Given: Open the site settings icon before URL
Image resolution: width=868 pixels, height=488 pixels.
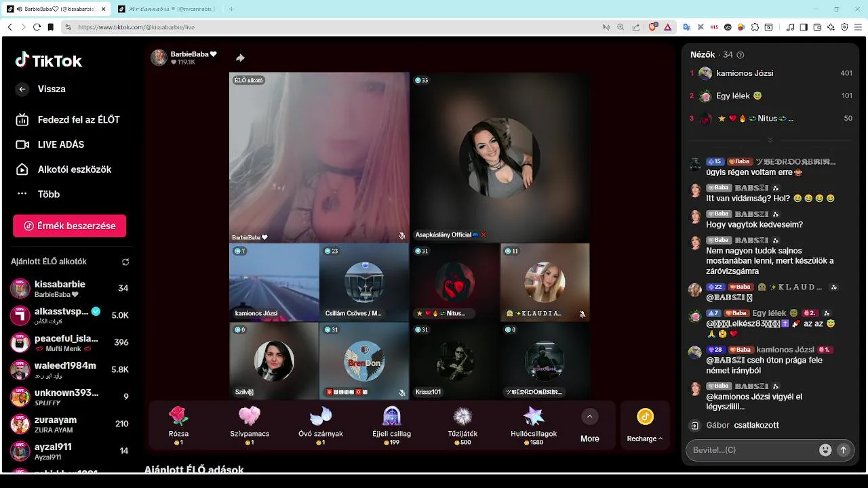Looking at the screenshot, I should click(68, 27).
